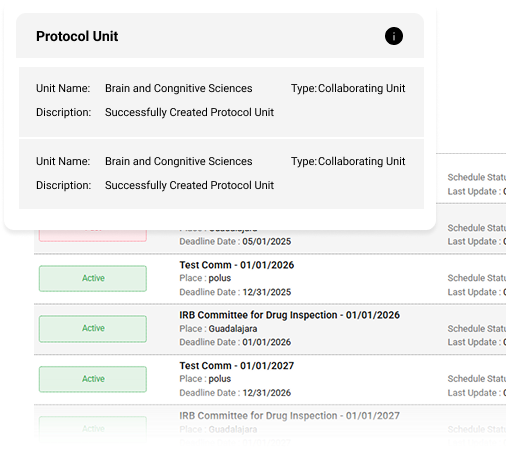Screen dimensions: 506x450
Task: Click the first unit's Successfully Created Protocol Unit description
Action: [189, 112]
